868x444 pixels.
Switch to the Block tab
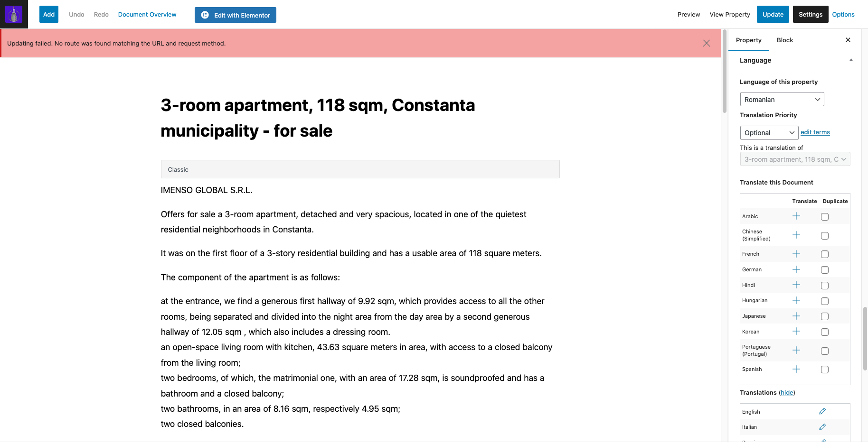click(785, 40)
